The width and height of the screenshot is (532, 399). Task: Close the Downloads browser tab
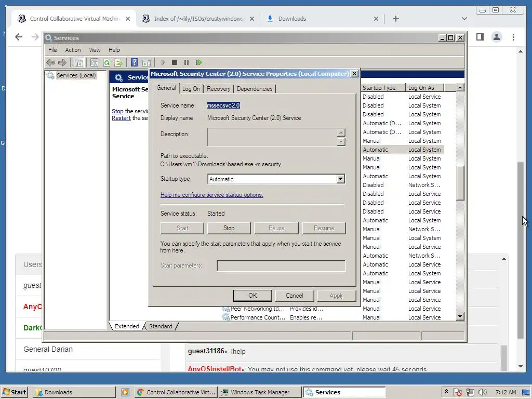point(376,19)
